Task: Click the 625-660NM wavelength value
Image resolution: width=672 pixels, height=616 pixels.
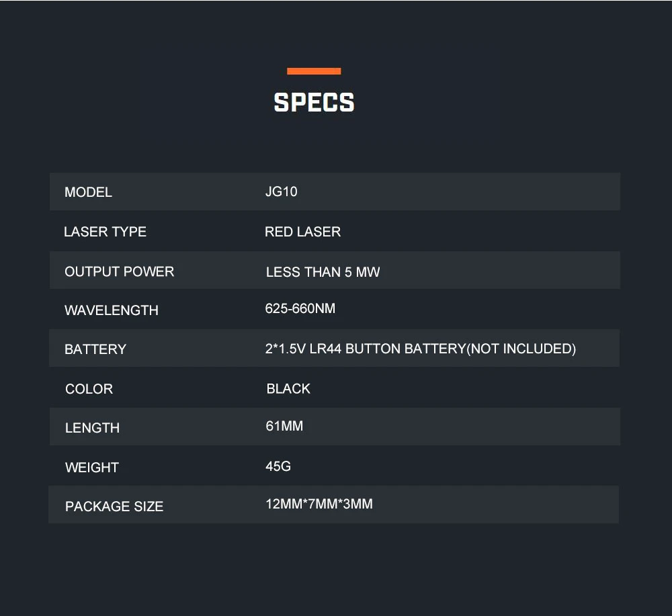Action: click(300, 308)
